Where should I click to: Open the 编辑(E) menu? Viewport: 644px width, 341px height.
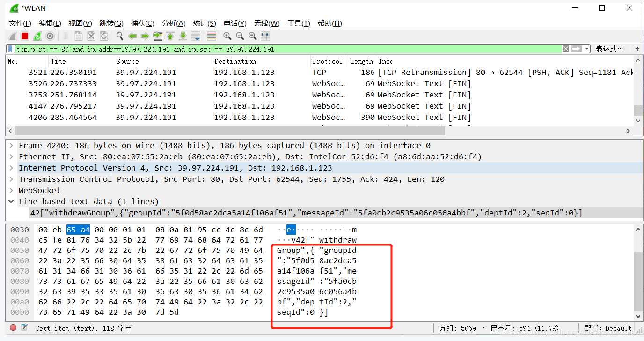(50, 23)
